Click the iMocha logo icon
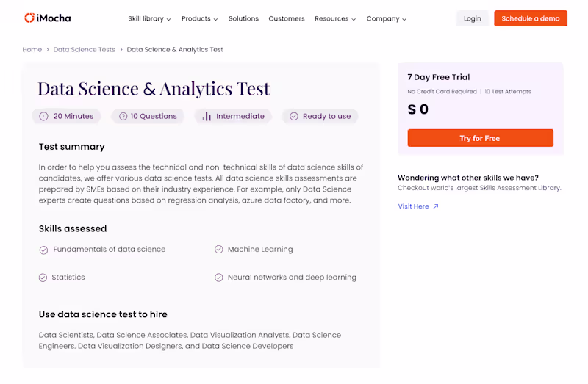Viewport: 588px width, 384px height. coord(29,18)
